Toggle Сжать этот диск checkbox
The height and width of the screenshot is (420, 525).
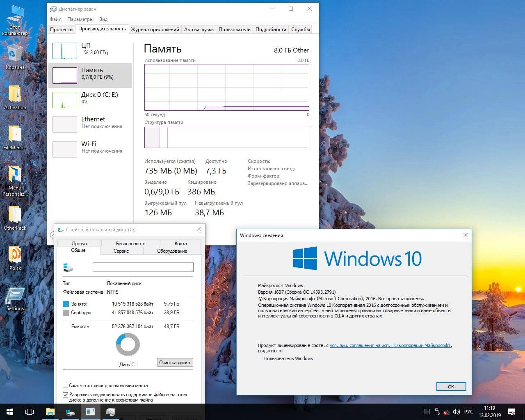click(x=65, y=386)
